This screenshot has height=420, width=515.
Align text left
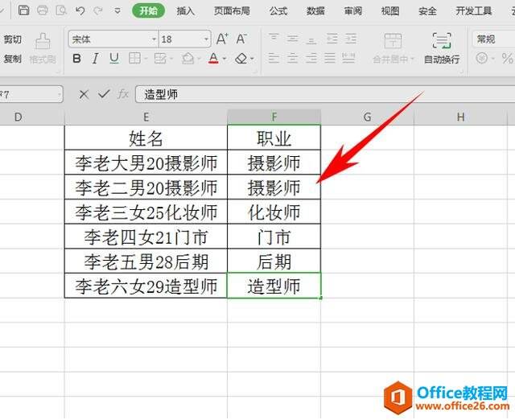(274, 59)
